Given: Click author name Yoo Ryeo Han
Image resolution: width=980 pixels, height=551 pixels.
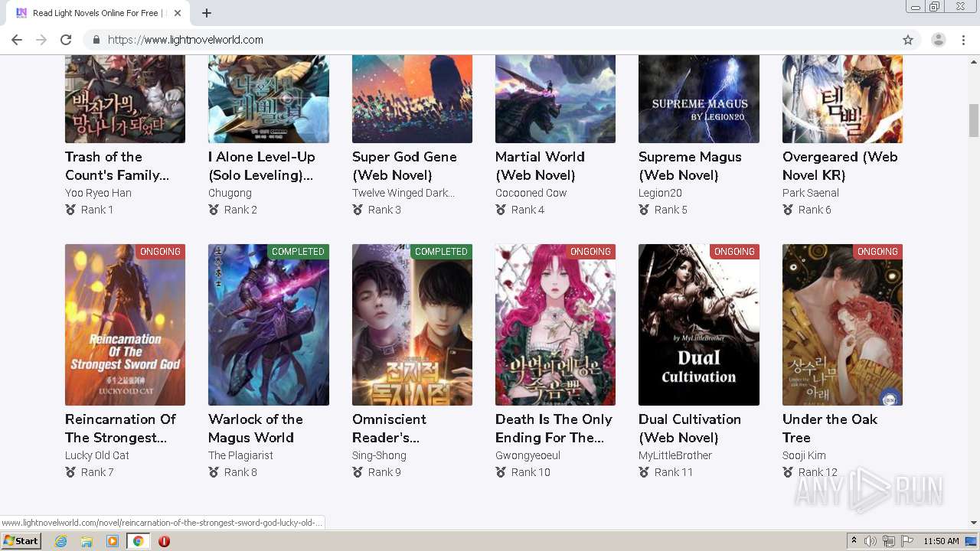Looking at the screenshot, I should click(98, 193).
